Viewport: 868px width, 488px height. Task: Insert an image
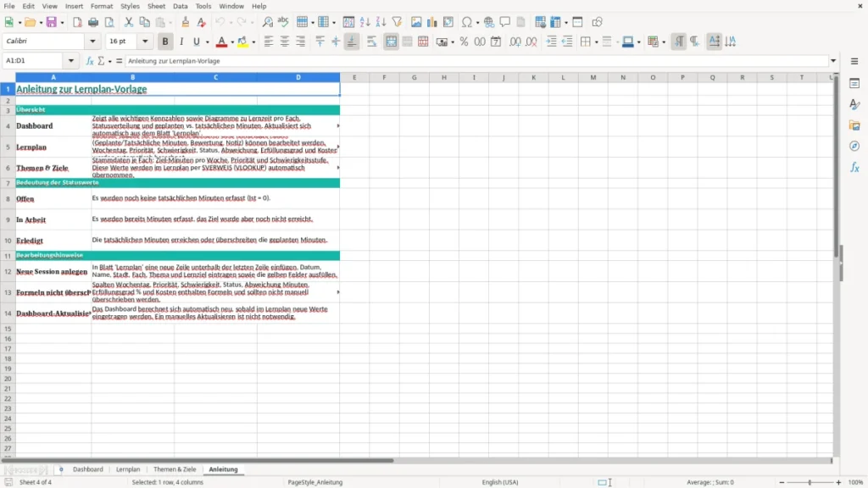pyautogui.click(x=416, y=22)
